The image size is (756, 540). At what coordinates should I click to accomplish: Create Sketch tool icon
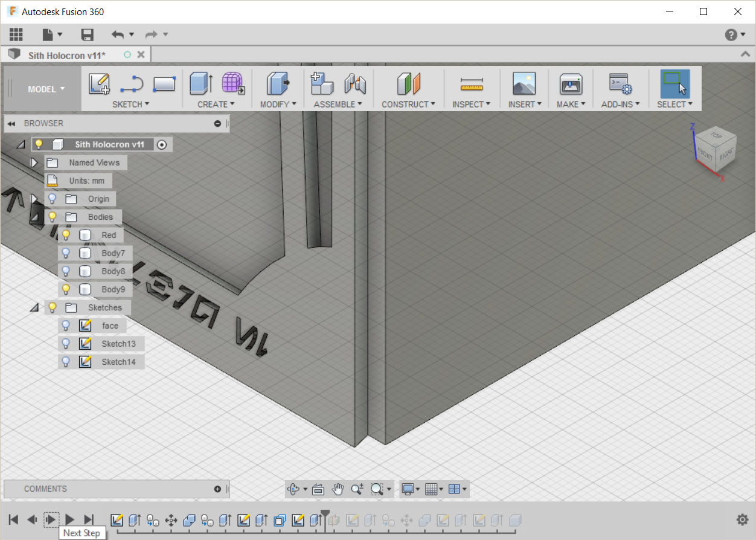coord(99,83)
